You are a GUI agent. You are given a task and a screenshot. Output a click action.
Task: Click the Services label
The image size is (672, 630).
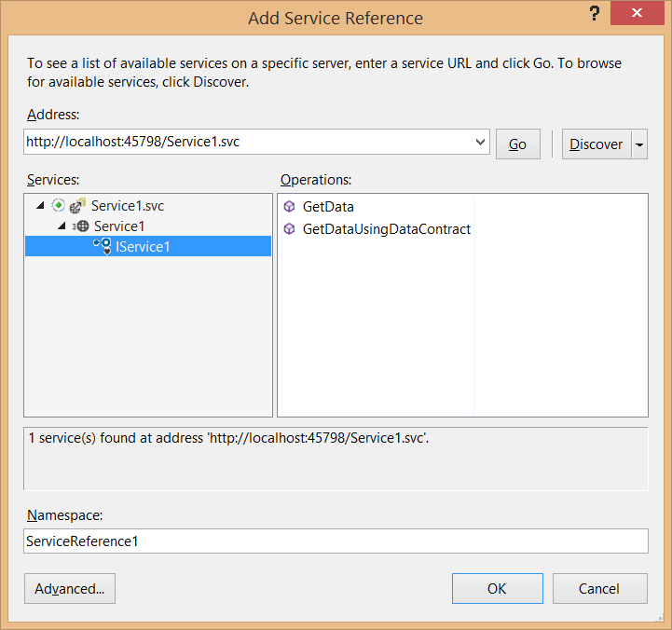53,180
